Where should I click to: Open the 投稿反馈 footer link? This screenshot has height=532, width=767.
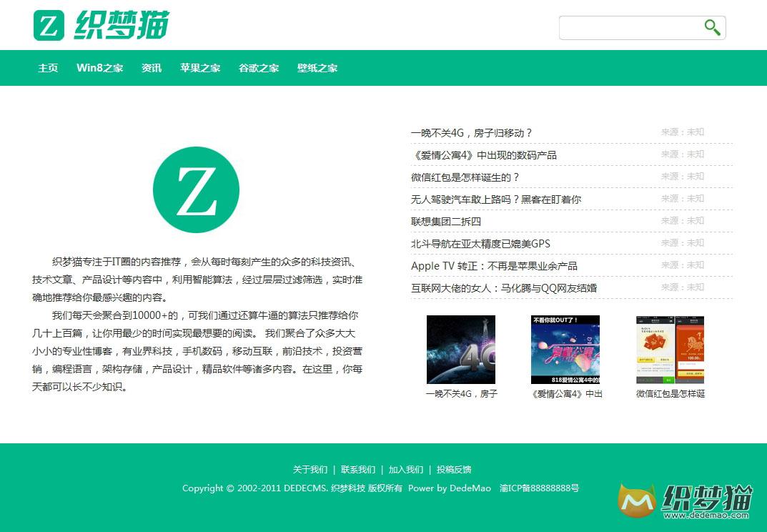click(454, 470)
